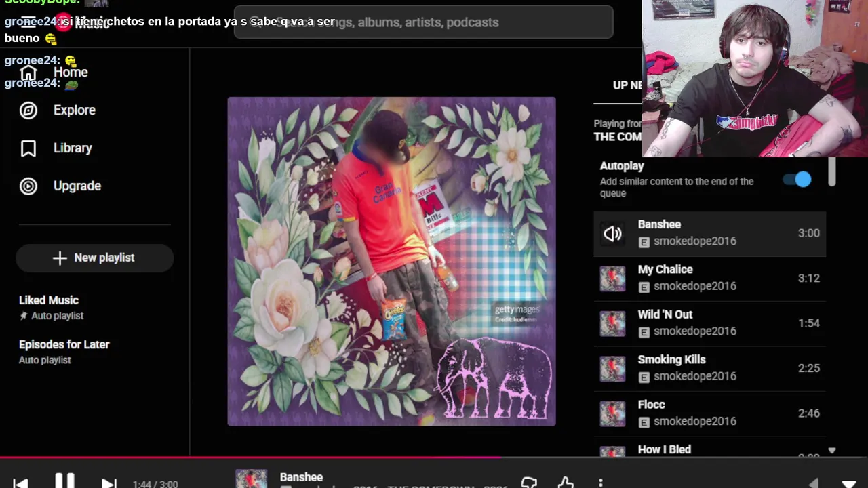
Task: Click the large Banshee album artwork
Action: click(391, 262)
